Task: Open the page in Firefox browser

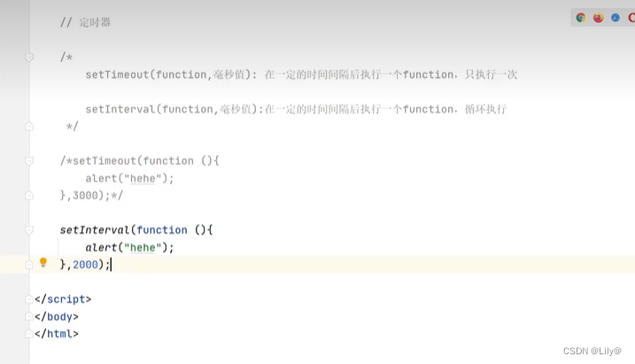Action: click(598, 18)
